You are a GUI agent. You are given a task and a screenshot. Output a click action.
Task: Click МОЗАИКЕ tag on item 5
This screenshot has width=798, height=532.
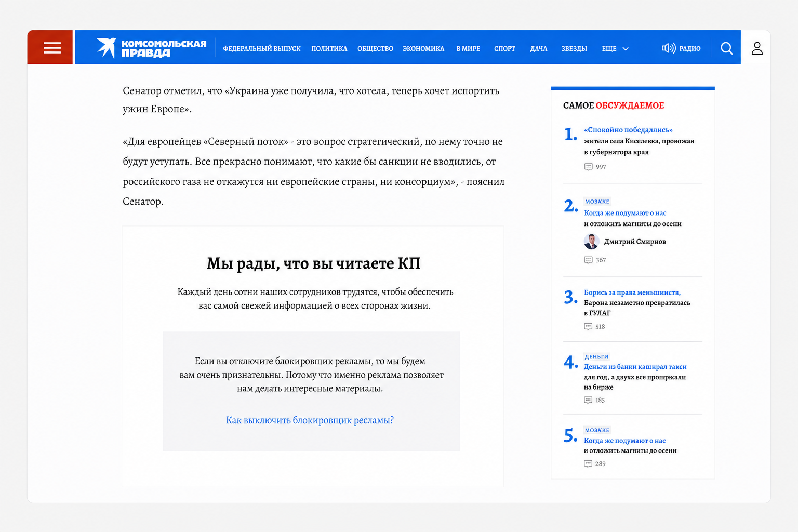point(597,430)
